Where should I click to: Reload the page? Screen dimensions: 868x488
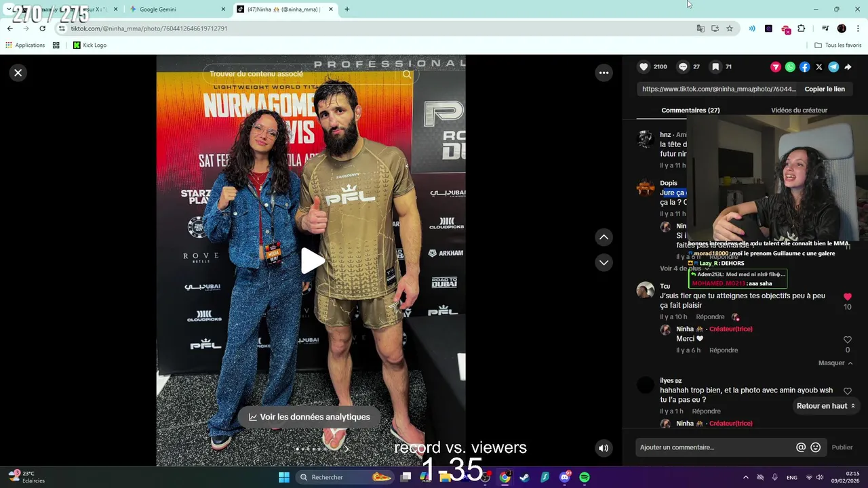pyautogui.click(x=42, y=28)
